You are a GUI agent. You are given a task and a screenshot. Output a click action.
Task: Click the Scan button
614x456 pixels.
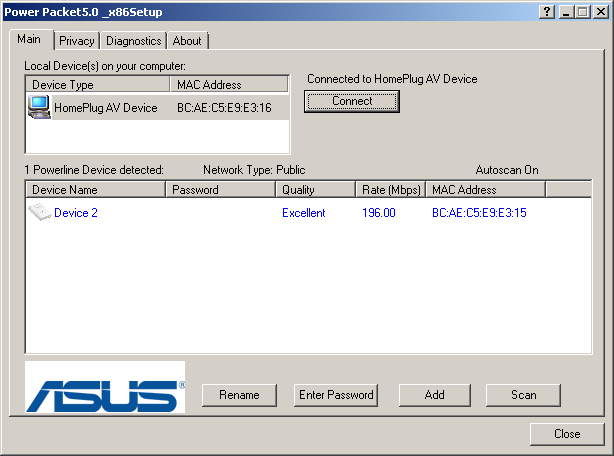coord(524,395)
